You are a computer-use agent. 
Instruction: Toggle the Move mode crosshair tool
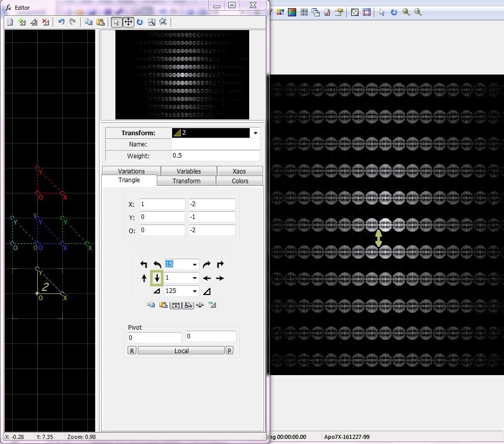click(x=128, y=22)
